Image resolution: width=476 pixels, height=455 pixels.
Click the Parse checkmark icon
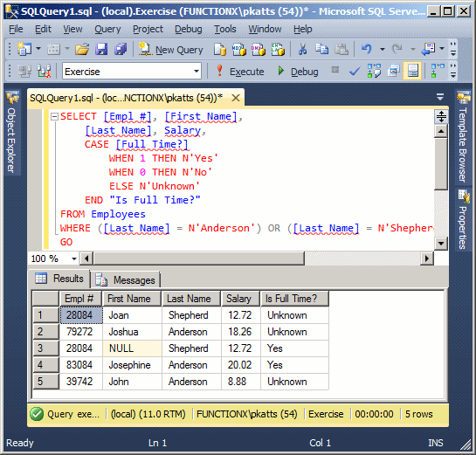click(x=355, y=72)
